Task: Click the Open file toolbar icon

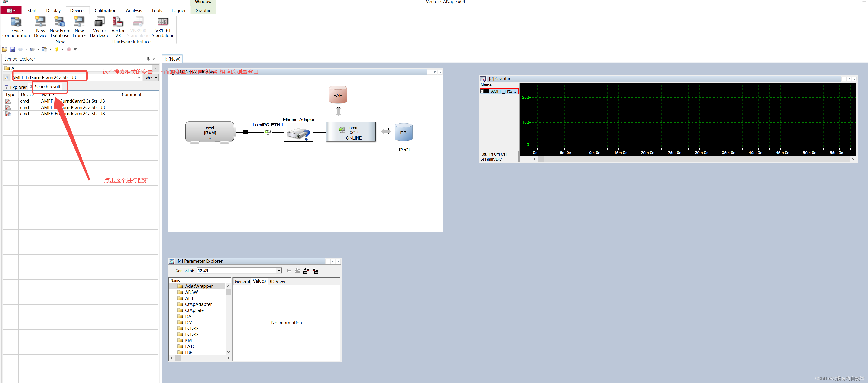Action: tap(4, 49)
